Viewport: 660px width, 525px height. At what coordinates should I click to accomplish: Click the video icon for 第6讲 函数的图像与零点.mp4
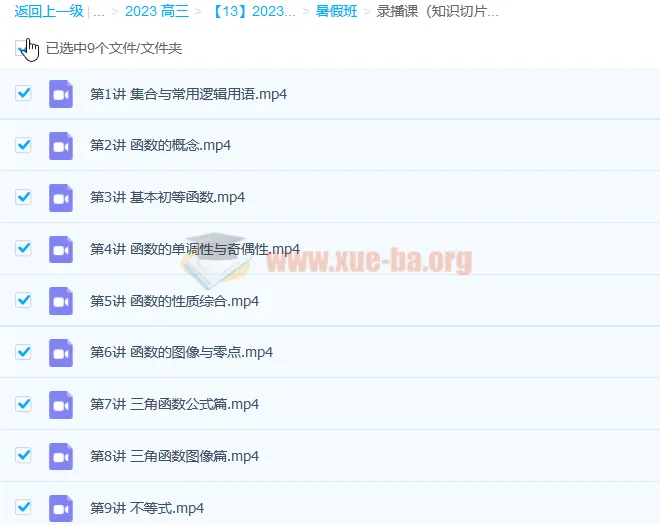pyautogui.click(x=61, y=352)
